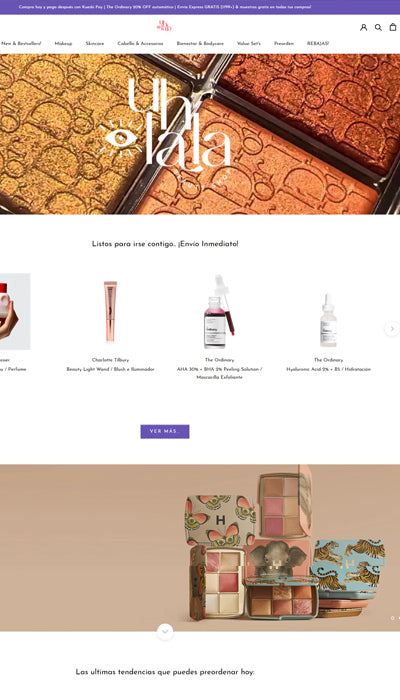The width and height of the screenshot is (400, 700).
Task: Open the New & Bestsellers menu
Action: coord(21,43)
